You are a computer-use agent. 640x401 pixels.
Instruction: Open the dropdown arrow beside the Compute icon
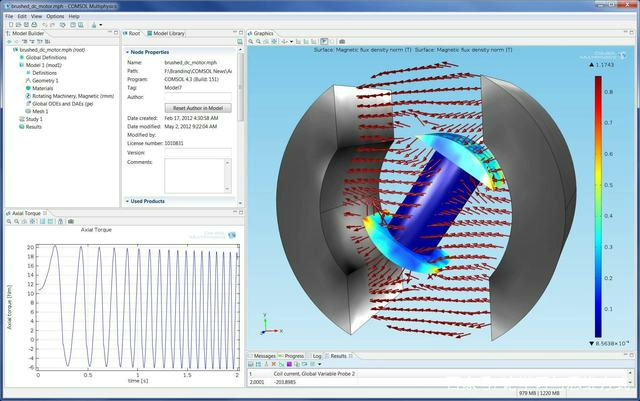click(x=101, y=25)
